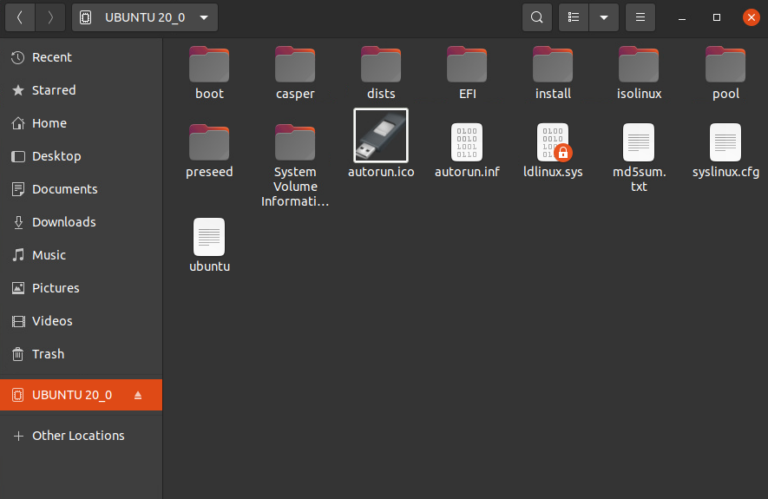The height and width of the screenshot is (499, 768).
Task: Toggle the list view button
Action: tap(573, 17)
